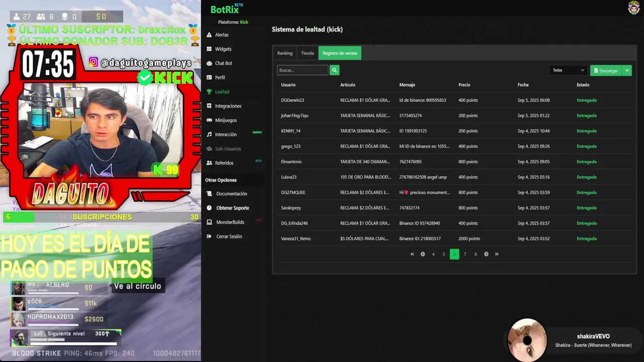
Task: Click the Kick platform link
Action: coord(244,22)
